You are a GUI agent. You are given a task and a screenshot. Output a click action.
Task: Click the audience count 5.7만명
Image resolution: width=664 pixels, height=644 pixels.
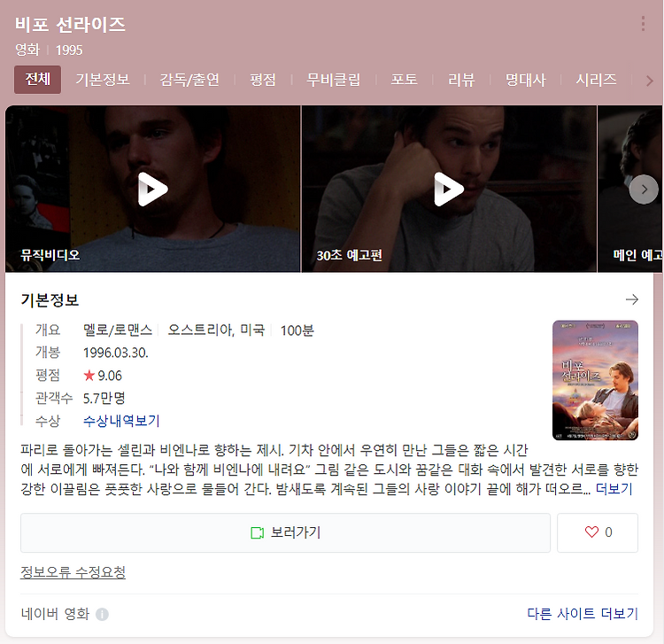pyautogui.click(x=104, y=398)
